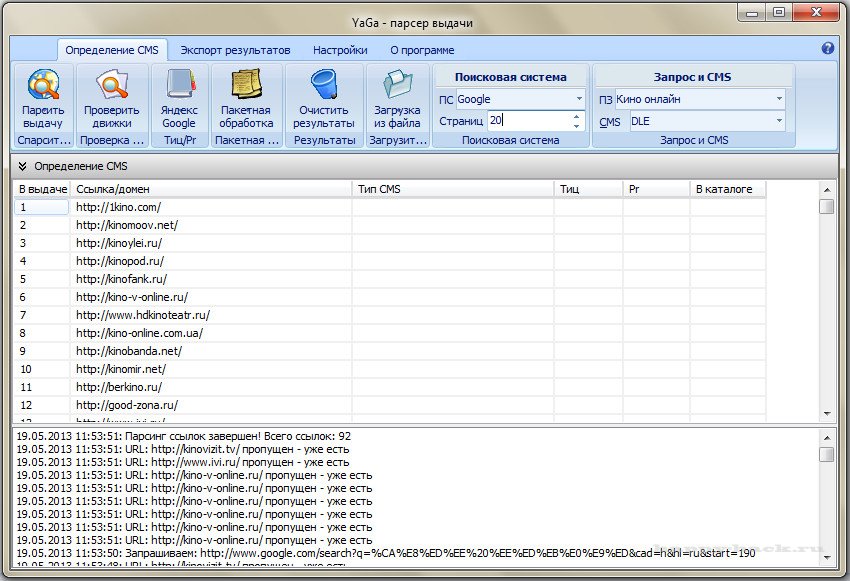
Task: Expand the CMS DLE dropdown
Action: (x=779, y=121)
